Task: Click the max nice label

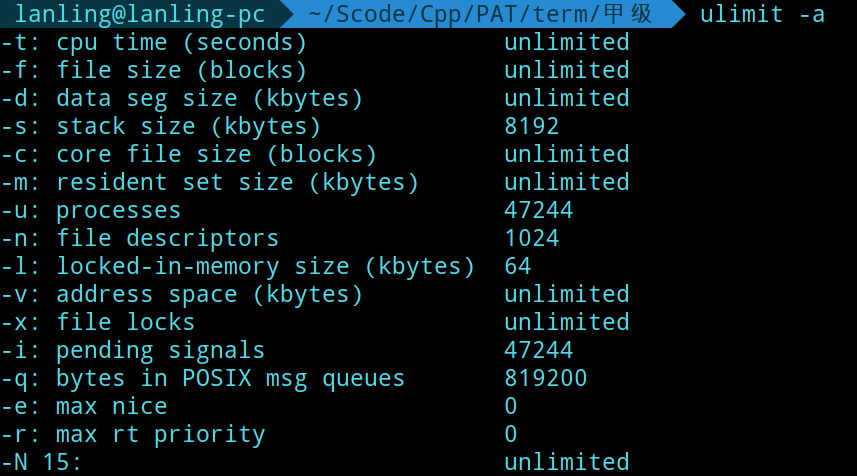Action: click(111, 406)
